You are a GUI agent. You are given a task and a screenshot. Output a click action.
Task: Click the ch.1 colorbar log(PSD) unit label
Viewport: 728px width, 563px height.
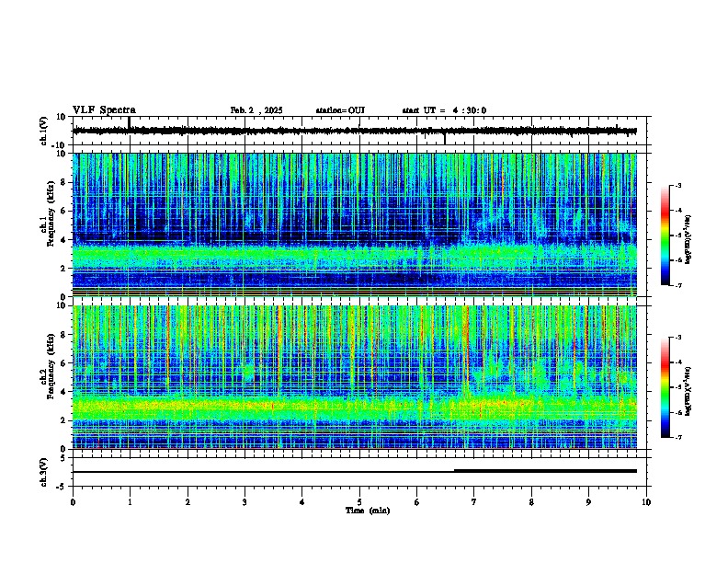pyautogui.click(x=688, y=239)
